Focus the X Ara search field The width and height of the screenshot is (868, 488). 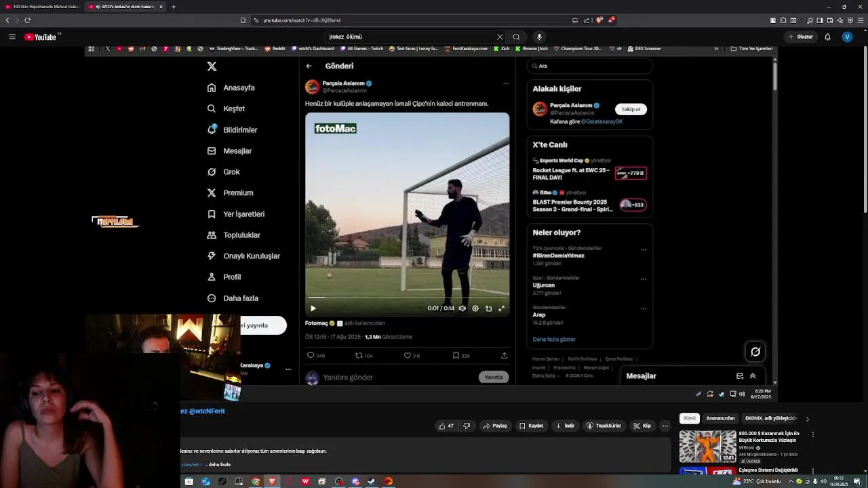point(590,66)
